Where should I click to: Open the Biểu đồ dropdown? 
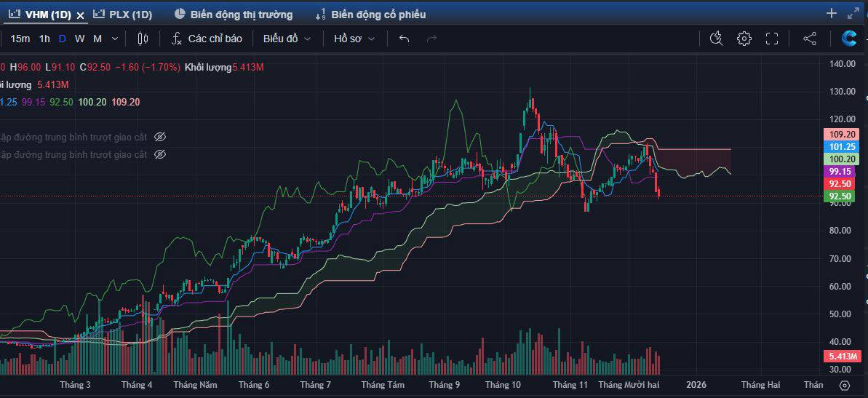(x=287, y=39)
